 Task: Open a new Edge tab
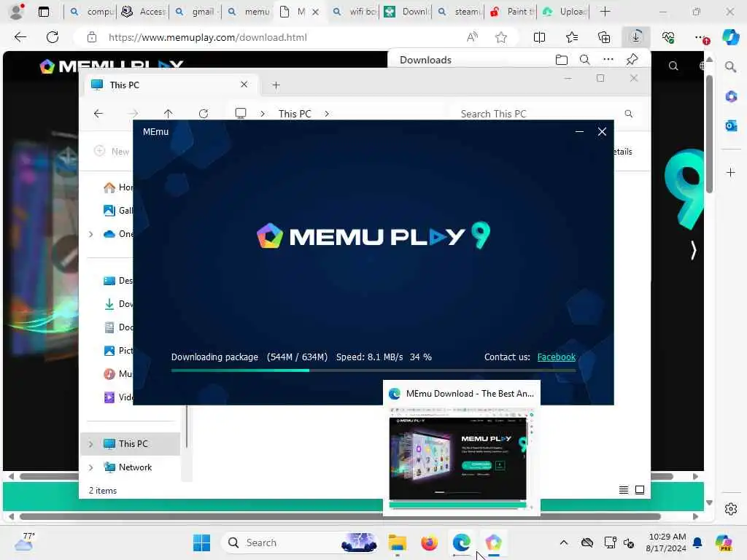point(605,12)
